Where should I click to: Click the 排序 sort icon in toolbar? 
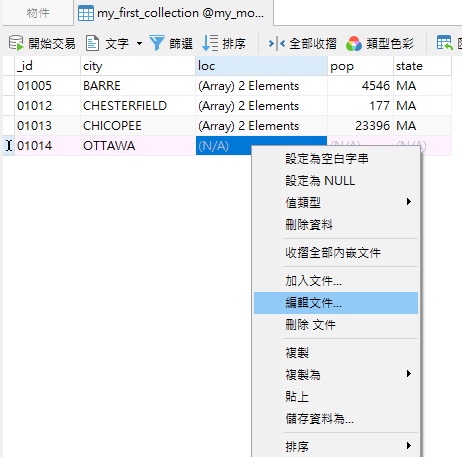click(x=210, y=43)
